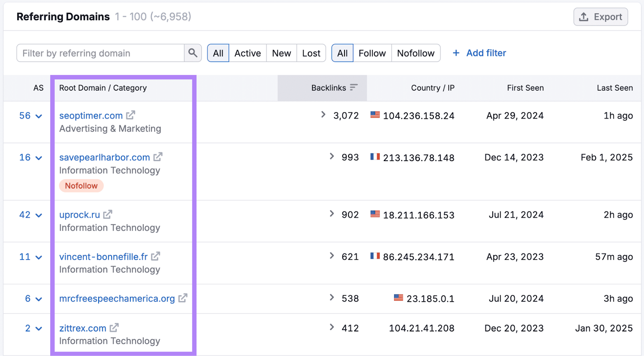Expand authority score 56 dropdown
This screenshot has height=356, width=644.
point(39,116)
